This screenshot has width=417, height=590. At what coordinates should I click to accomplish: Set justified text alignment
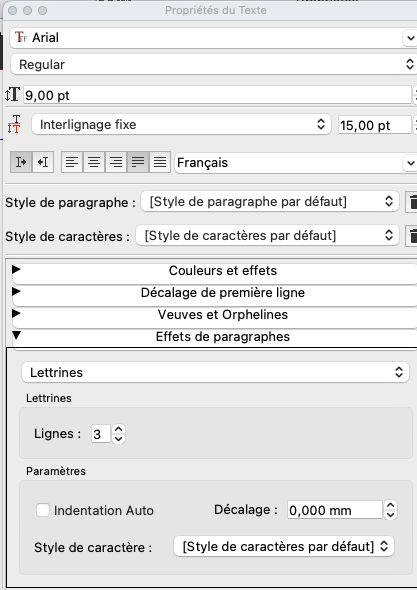click(138, 162)
